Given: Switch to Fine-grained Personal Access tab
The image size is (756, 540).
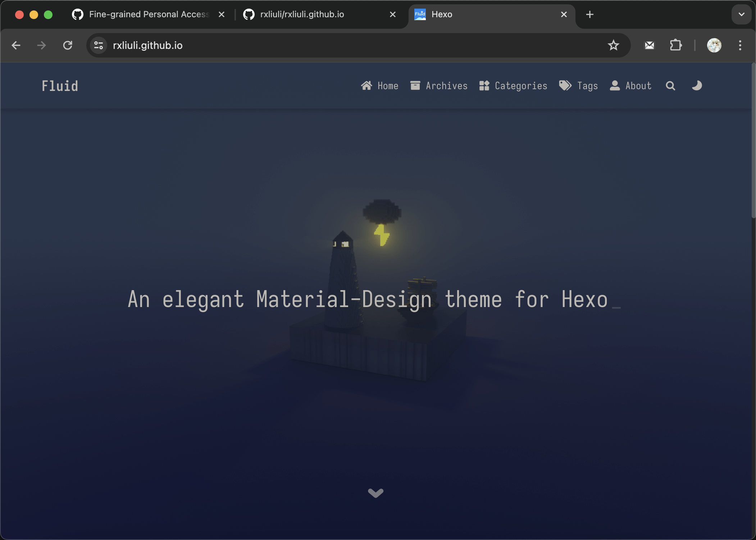Looking at the screenshot, I should pos(148,14).
